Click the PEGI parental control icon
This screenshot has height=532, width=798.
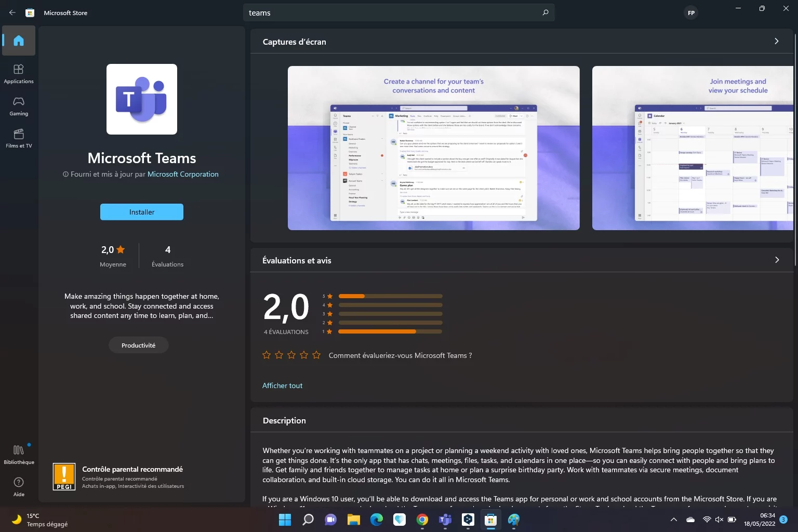tap(64, 477)
